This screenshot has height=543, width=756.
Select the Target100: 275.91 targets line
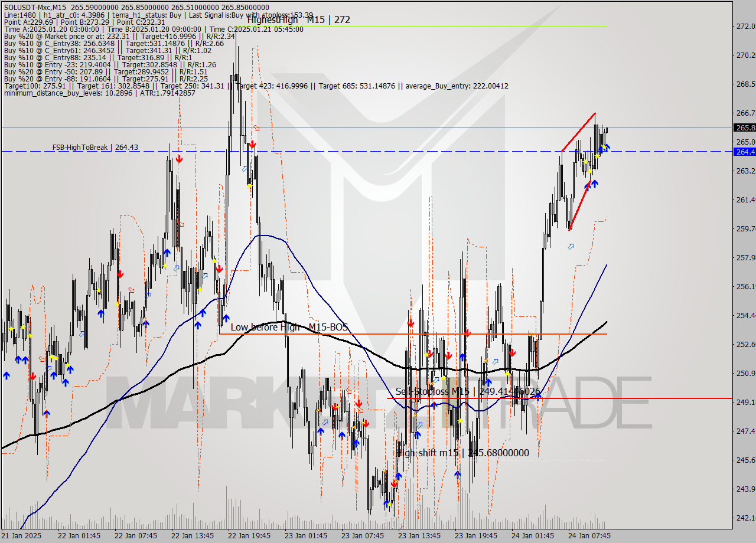pyautogui.click(x=256, y=86)
